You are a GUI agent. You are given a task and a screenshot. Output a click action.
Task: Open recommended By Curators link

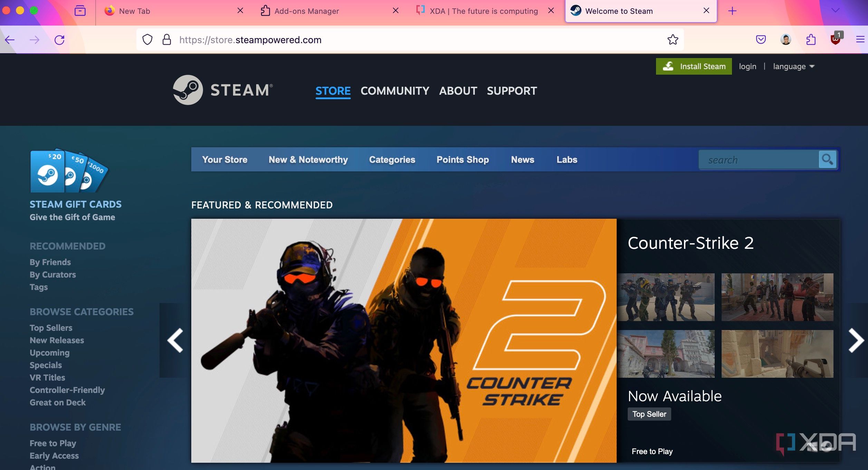53,275
